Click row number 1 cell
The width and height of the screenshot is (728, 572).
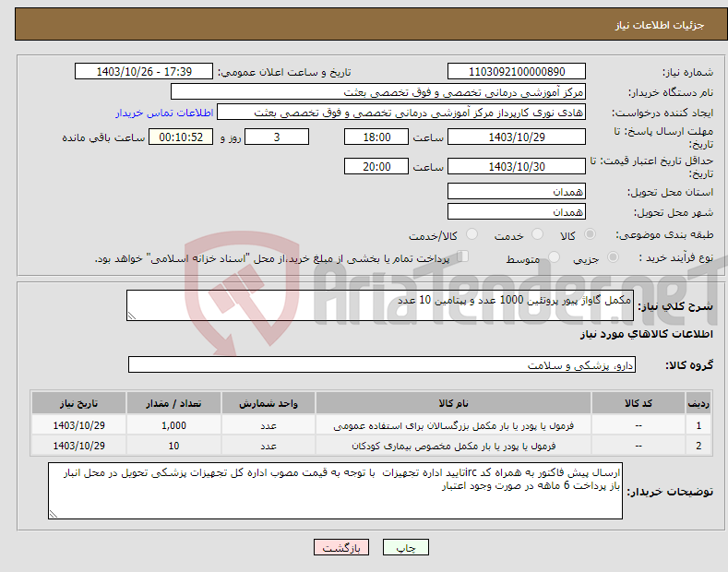[698, 425]
